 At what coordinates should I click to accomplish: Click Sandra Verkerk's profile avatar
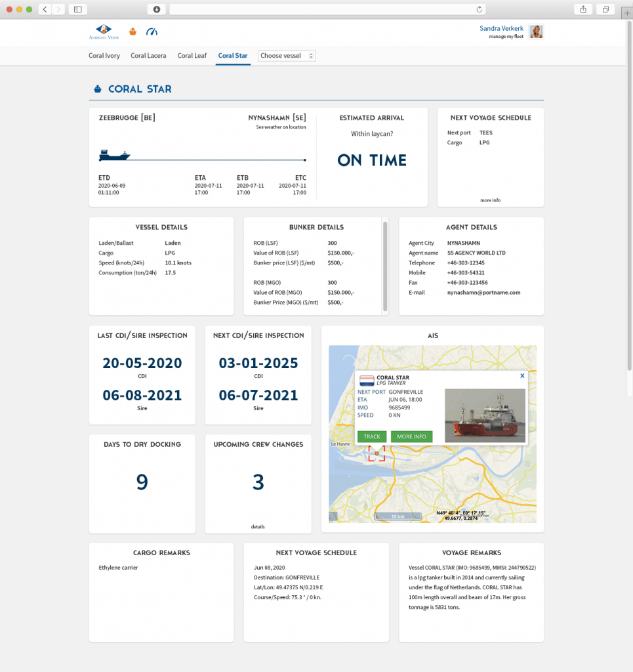click(536, 31)
